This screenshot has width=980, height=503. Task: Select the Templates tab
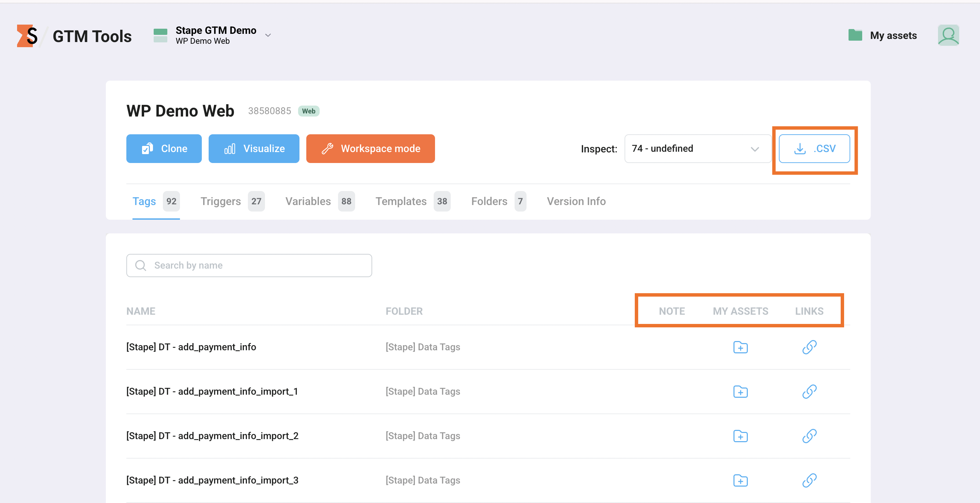[413, 201]
